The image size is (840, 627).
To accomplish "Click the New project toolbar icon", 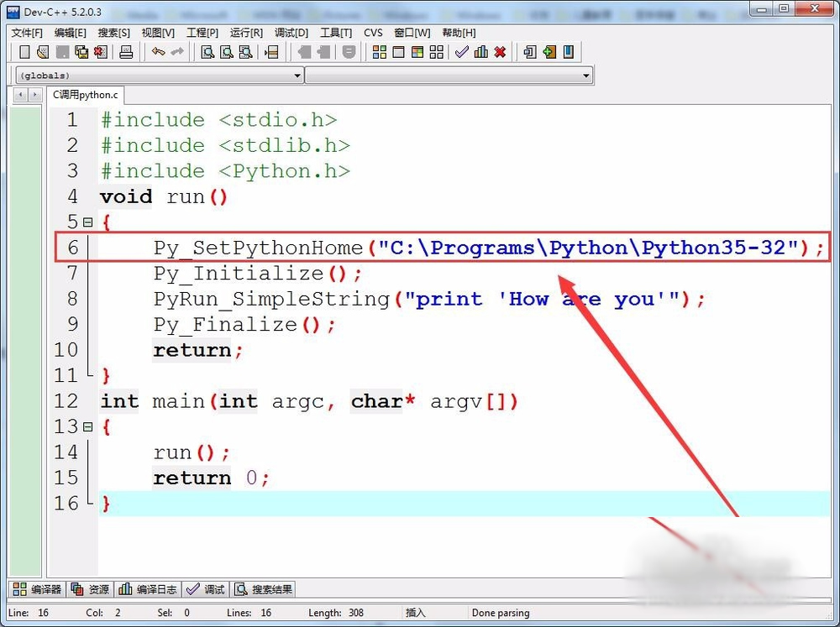I will coord(530,52).
